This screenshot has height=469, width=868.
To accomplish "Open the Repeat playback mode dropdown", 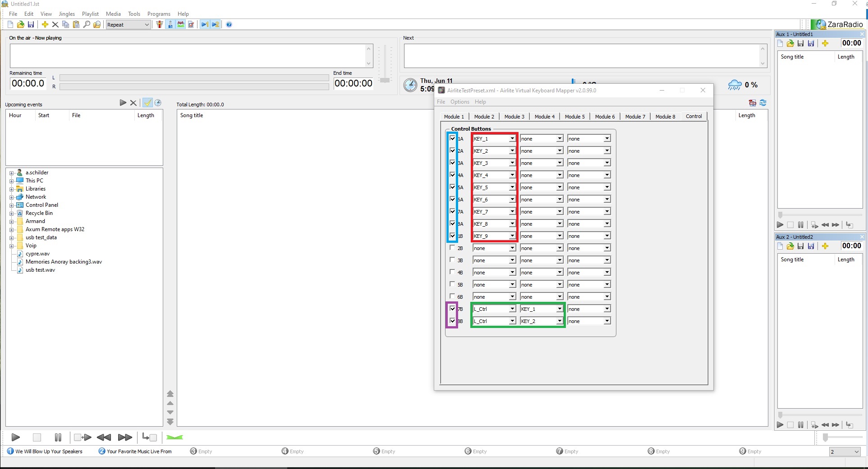I will [128, 25].
